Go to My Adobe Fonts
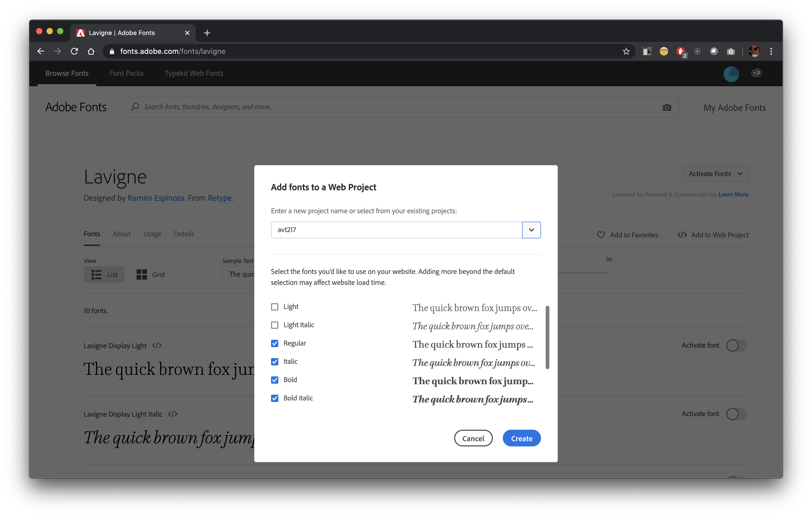 point(735,108)
